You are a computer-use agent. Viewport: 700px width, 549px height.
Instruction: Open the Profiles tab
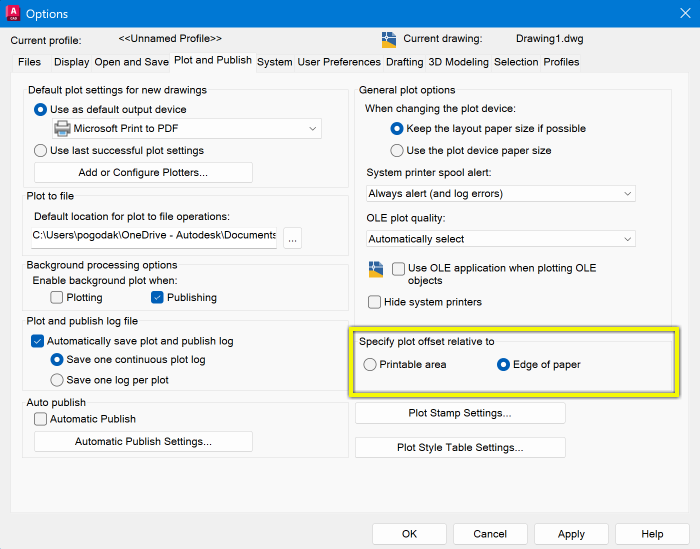(x=561, y=62)
